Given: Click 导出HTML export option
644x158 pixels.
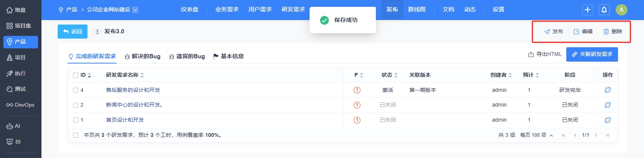Looking at the screenshot, I should coord(545,54).
